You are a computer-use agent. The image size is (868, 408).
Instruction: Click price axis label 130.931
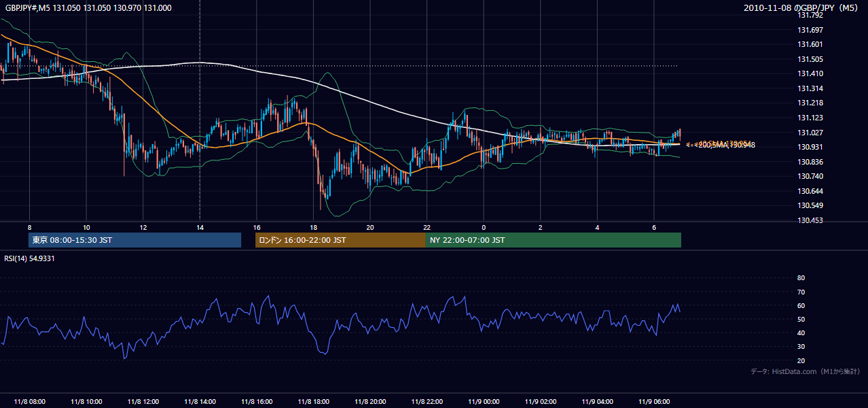[810, 147]
